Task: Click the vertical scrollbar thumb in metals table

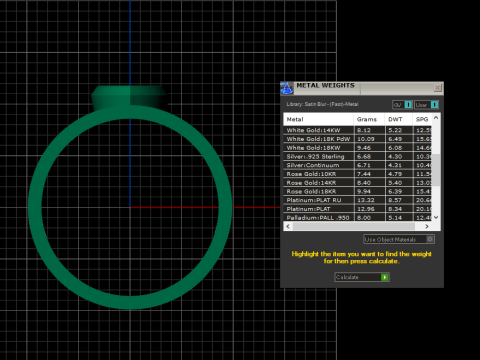Action: 436,170
